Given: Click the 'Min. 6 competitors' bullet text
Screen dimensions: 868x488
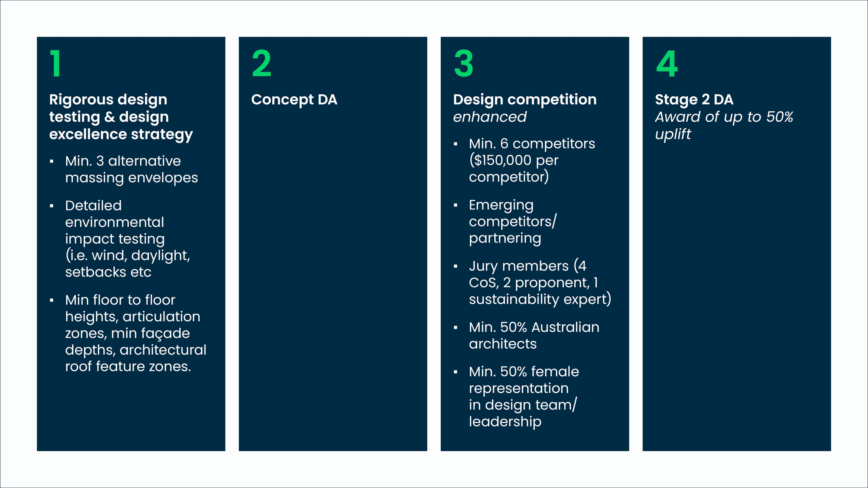Looking at the screenshot, I should pyautogui.click(x=532, y=144).
